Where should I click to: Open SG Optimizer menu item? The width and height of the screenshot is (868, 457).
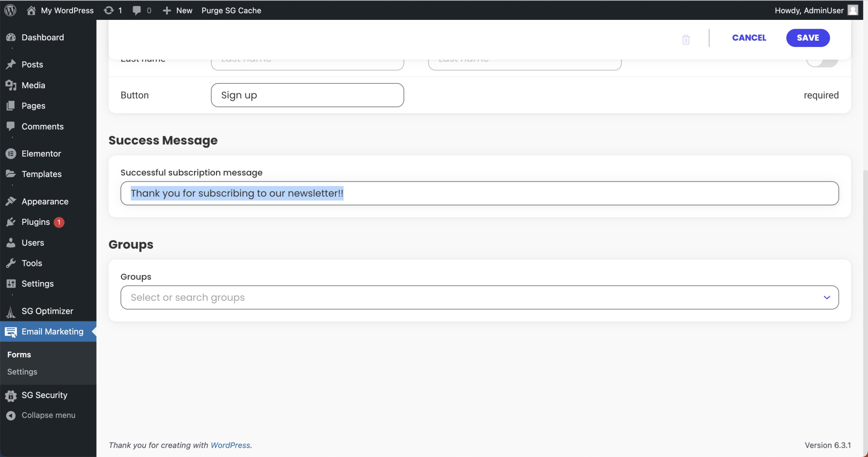coord(48,311)
